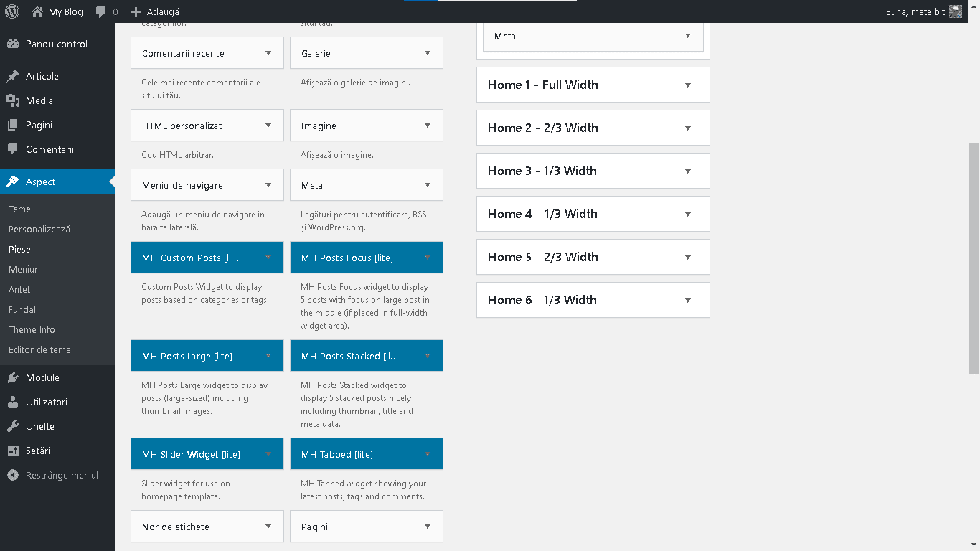
Task: Click the comments bubble icon in top bar
Action: pos(101,11)
